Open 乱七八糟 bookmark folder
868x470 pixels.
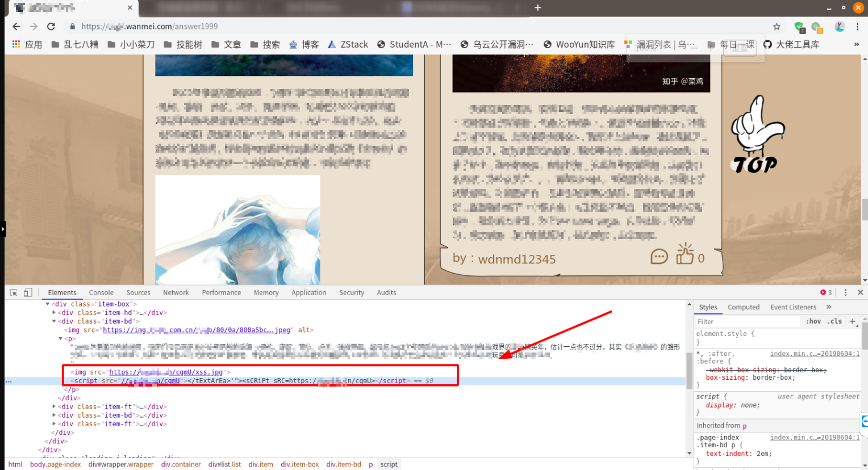click(74, 44)
